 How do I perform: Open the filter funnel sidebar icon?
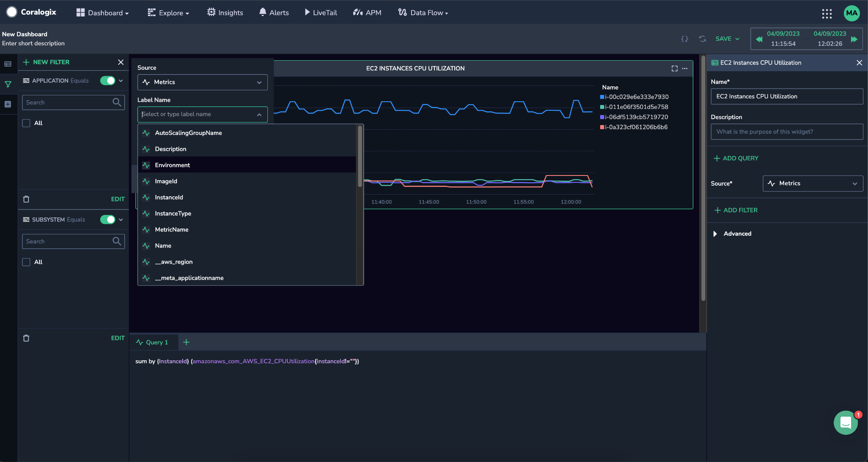tap(8, 84)
